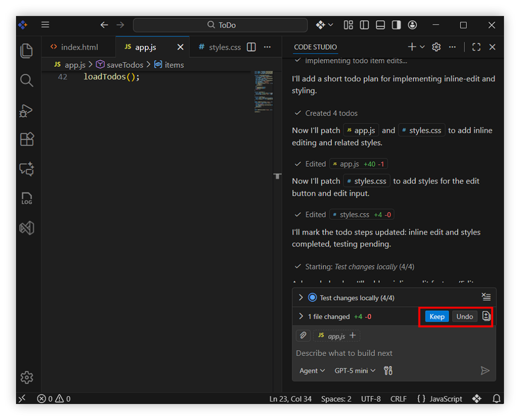Click the Keep button
520x420 pixels.
click(x=437, y=316)
